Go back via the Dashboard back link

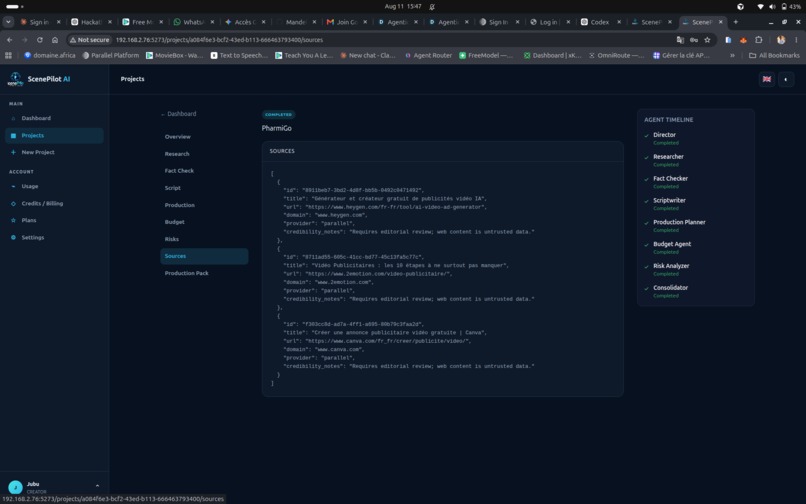[178, 114]
